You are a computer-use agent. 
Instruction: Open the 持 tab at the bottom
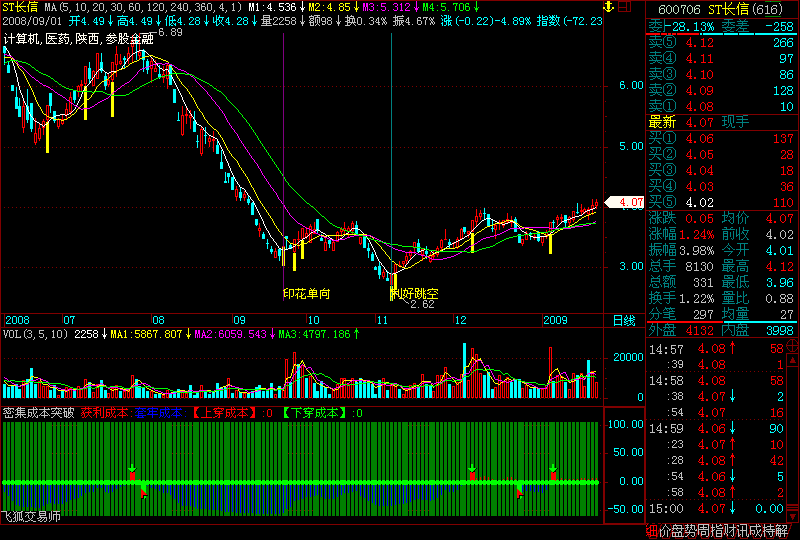click(x=769, y=531)
